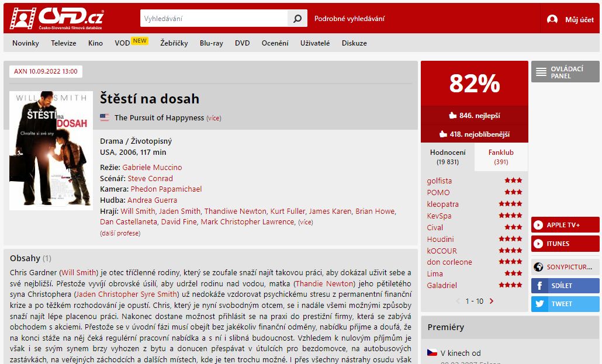The width and height of the screenshot is (602, 364).
Task: Open the Diskuze menu
Action: click(x=354, y=43)
